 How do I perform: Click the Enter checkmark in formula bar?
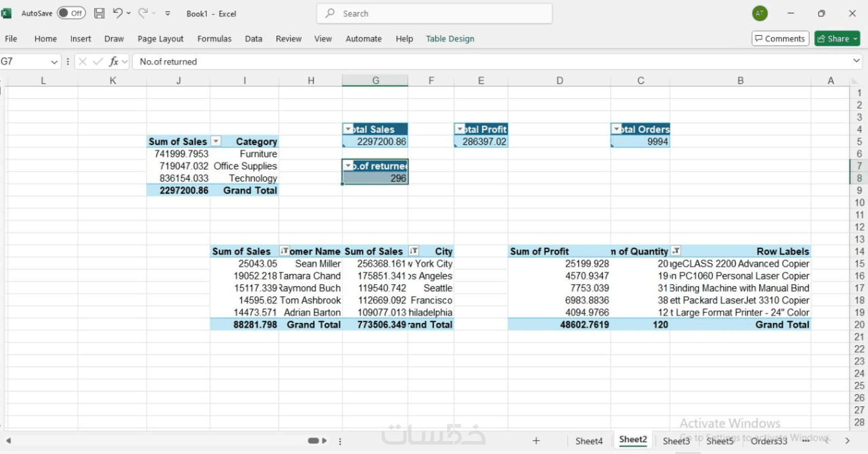click(97, 61)
